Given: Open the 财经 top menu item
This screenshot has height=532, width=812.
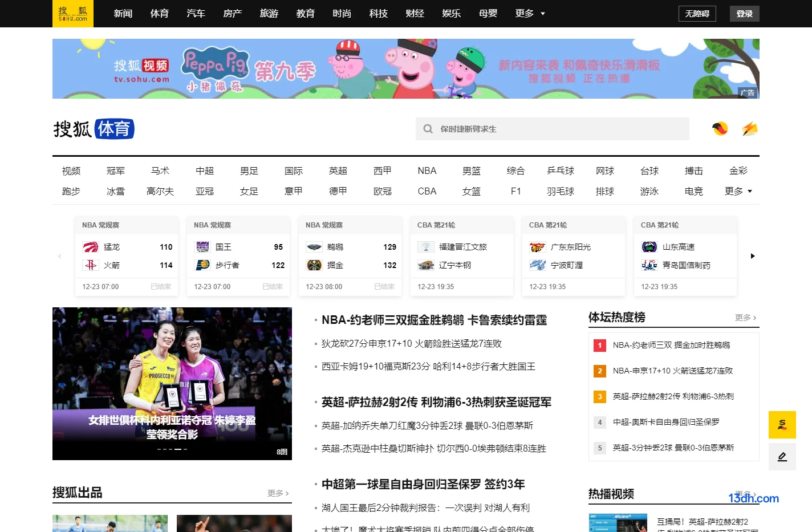Looking at the screenshot, I should tap(415, 14).
